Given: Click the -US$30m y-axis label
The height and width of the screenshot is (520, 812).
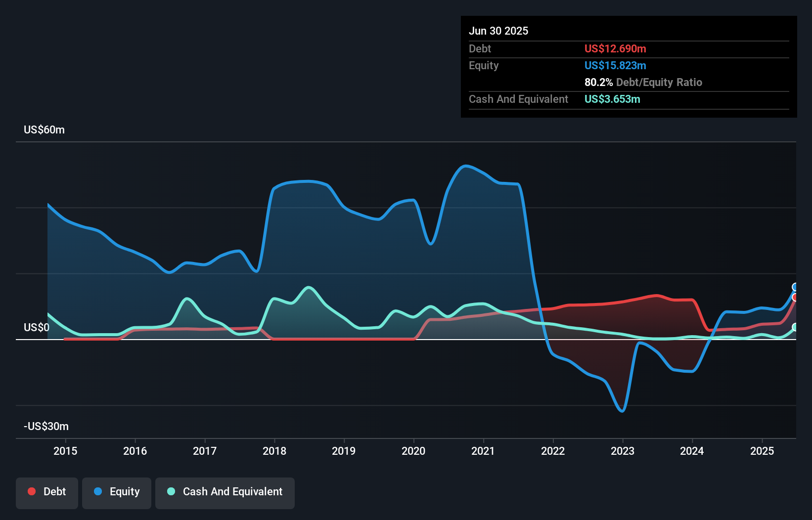Looking at the screenshot, I should [46, 426].
